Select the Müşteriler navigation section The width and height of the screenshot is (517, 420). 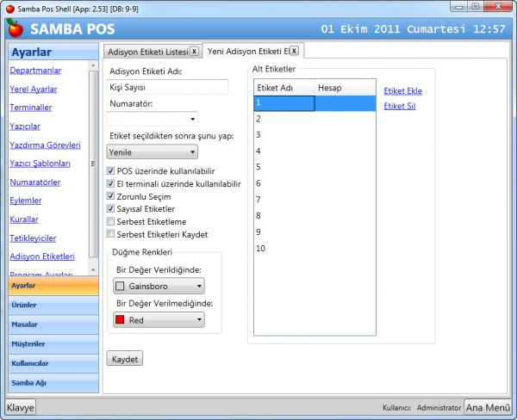click(x=53, y=344)
